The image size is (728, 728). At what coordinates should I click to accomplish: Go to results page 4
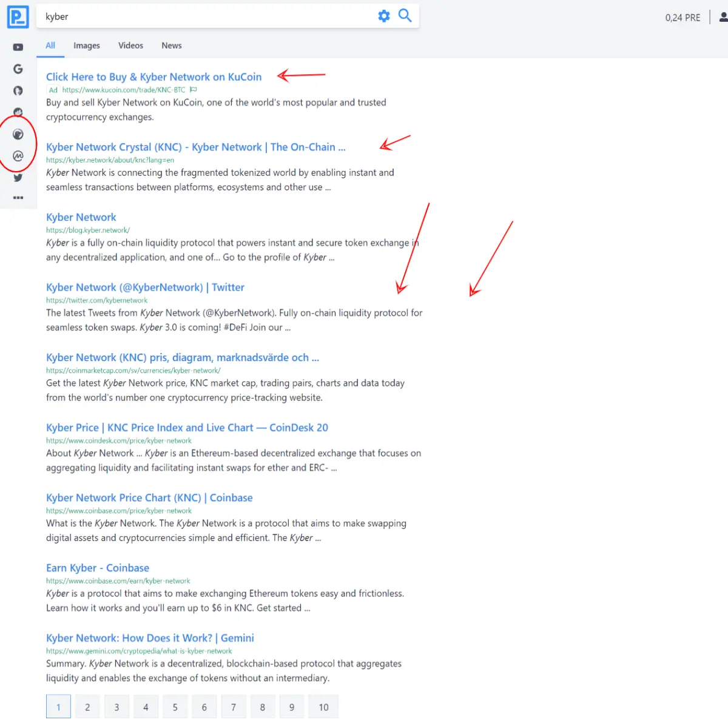[x=146, y=707]
